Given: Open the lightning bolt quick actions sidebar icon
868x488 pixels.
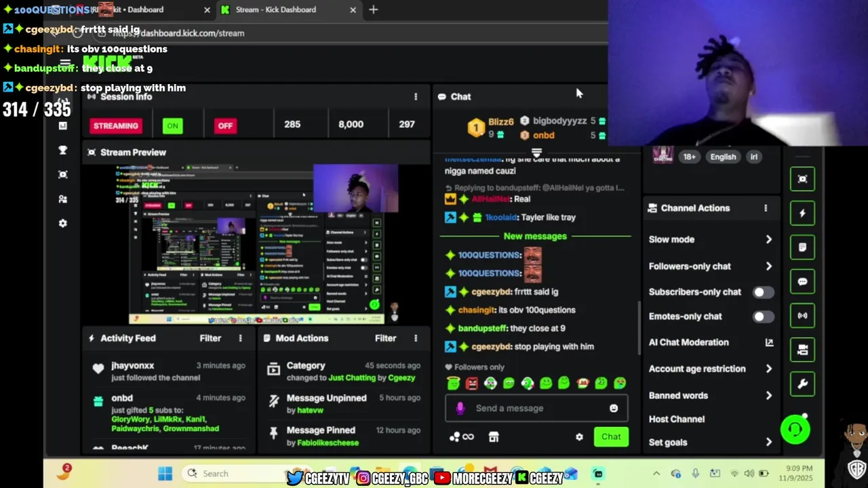Looking at the screenshot, I should [x=802, y=213].
